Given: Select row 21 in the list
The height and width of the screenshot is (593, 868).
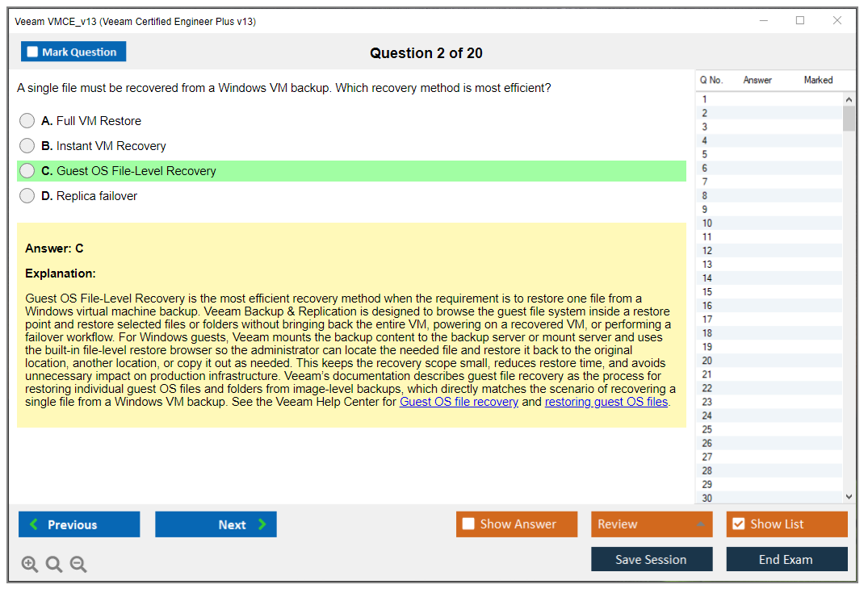Looking at the screenshot, I should [x=769, y=374].
